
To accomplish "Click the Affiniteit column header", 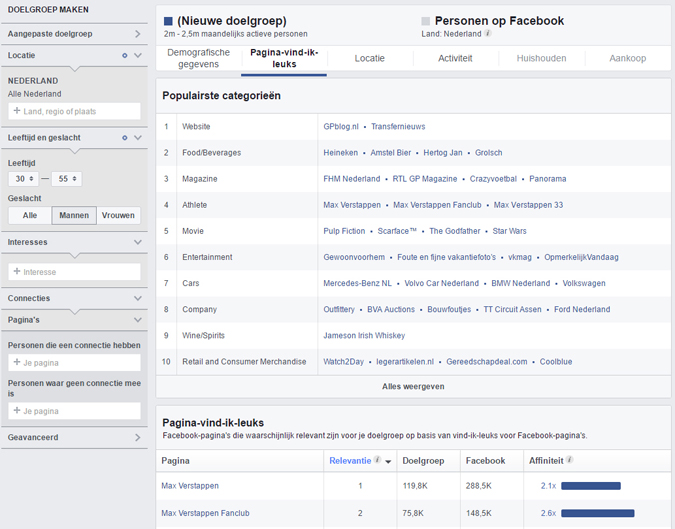I will (546, 461).
